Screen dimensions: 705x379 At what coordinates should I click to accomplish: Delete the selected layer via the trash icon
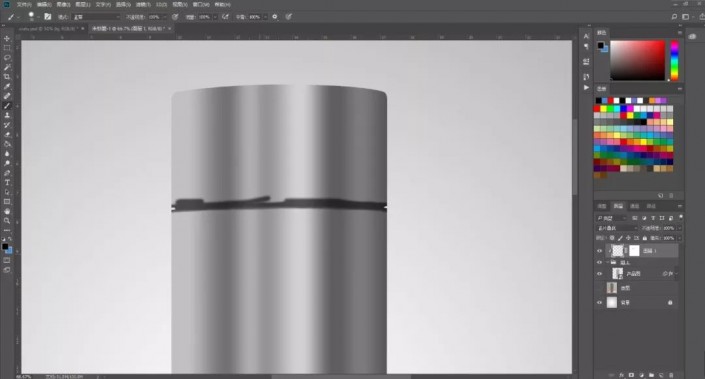coord(671,375)
